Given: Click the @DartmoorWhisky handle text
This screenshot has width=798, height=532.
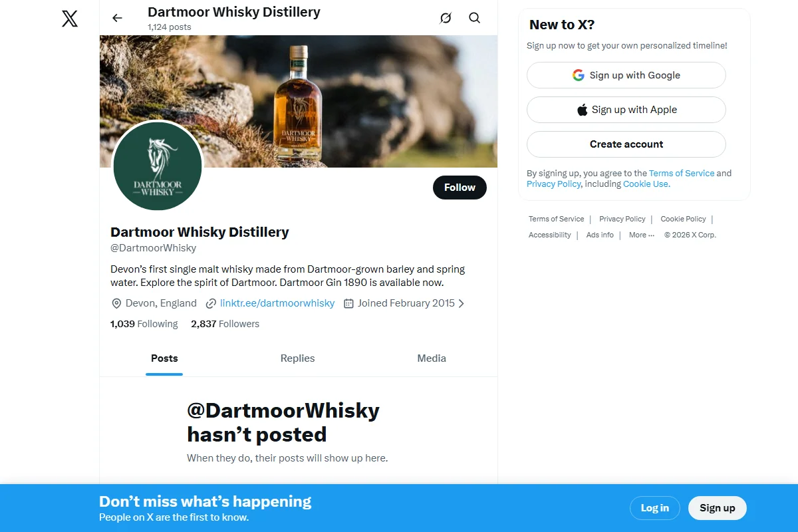Looking at the screenshot, I should 154,248.
